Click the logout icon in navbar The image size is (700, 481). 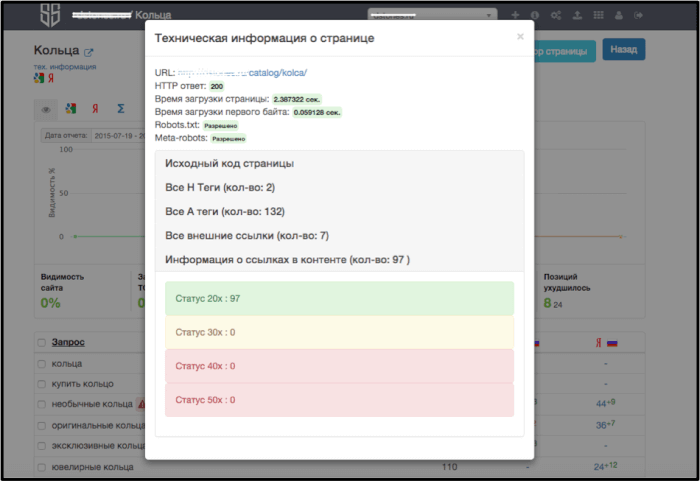click(639, 15)
